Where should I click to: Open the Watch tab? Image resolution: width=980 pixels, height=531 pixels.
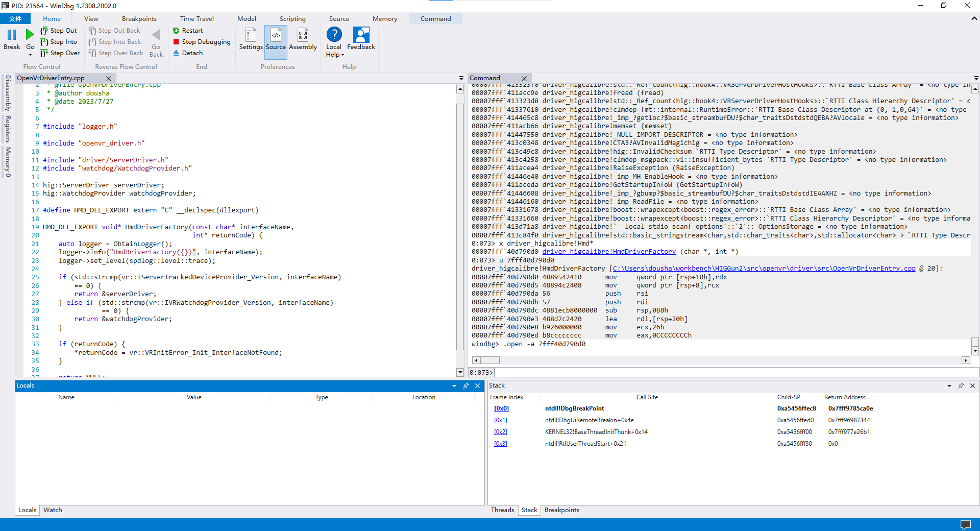click(53, 510)
